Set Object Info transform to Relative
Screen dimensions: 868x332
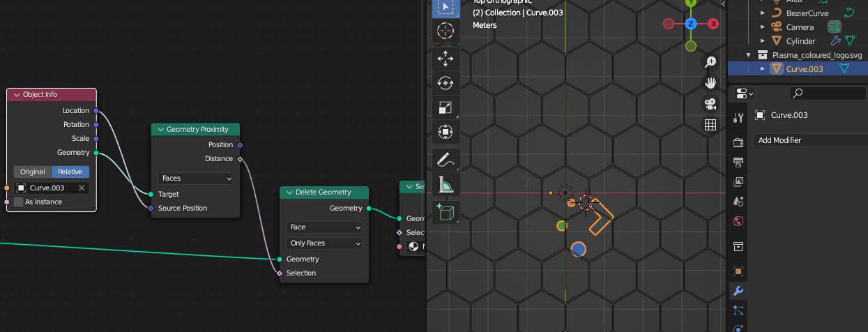click(70, 172)
